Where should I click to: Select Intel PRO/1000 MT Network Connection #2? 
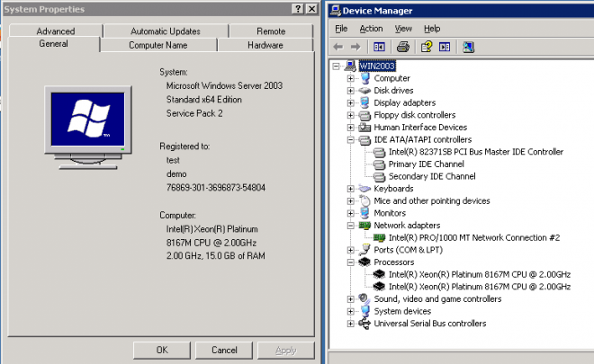pyautogui.click(x=474, y=237)
